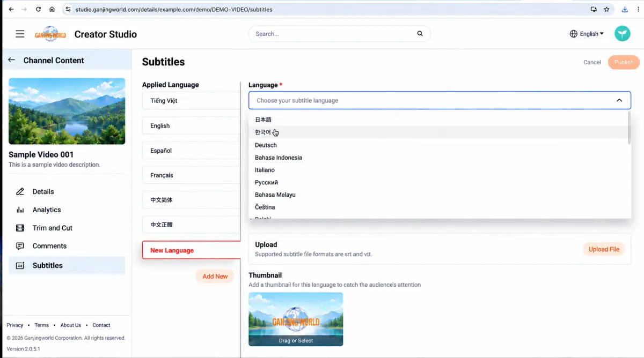Image resolution: width=644 pixels, height=358 pixels.
Task: Open the Tiếng Việt applied language
Action: (191, 101)
